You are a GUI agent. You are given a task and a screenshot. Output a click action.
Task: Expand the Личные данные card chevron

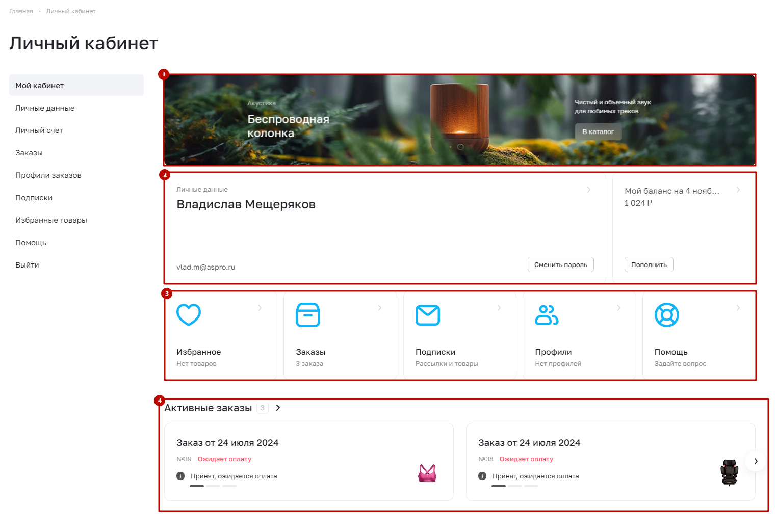589,190
